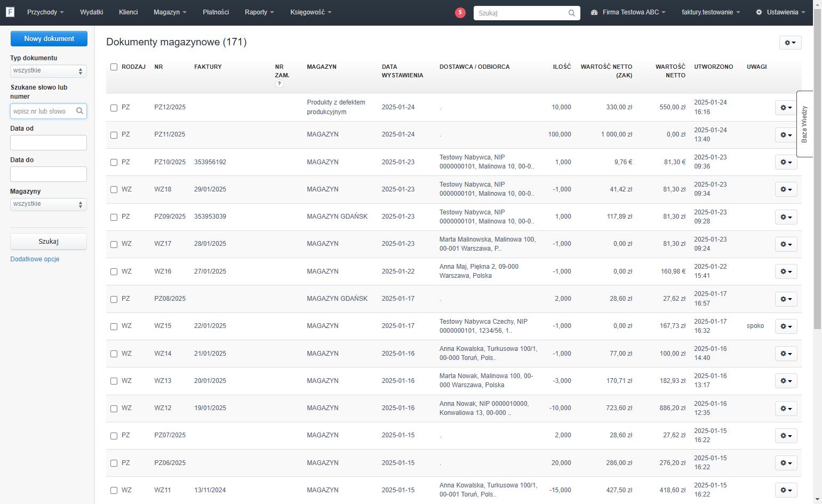Open the gear menu for row PZ09/2025

(786, 217)
